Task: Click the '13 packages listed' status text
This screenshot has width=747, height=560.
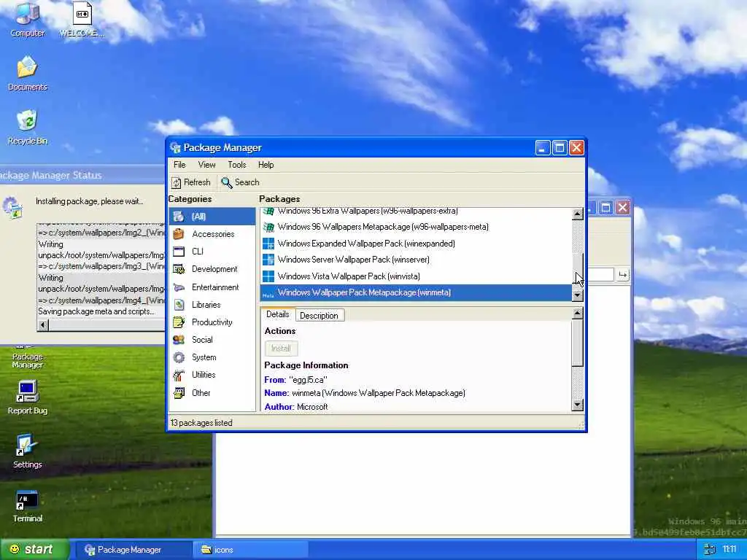Action: 201,423
